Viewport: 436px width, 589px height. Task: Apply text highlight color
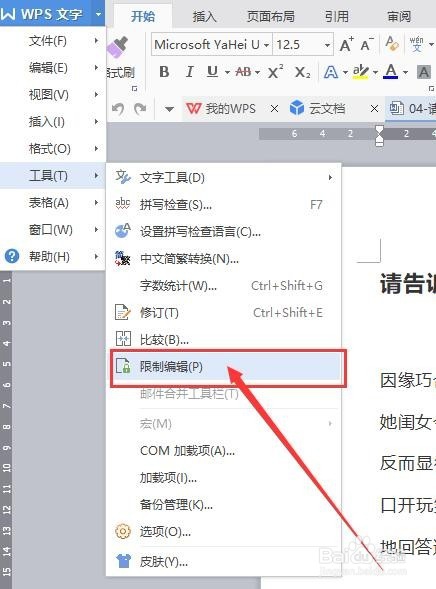pyautogui.click(x=360, y=71)
